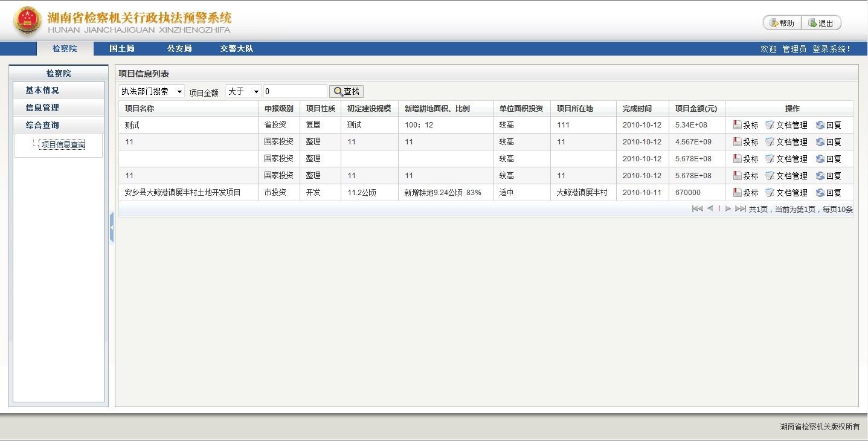Select 项目信息查询 in the sidebar tree
The width and height of the screenshot is (868, 441).
click(63, 144)
